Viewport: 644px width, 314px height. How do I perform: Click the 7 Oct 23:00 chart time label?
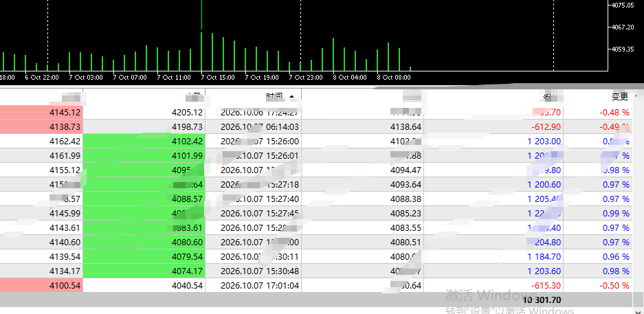point(306,77)
